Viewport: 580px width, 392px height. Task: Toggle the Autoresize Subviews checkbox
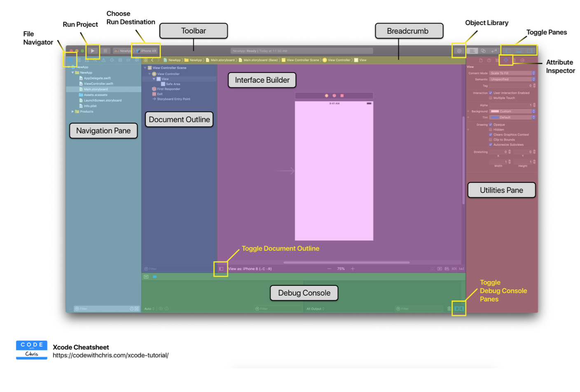(491, 145)
